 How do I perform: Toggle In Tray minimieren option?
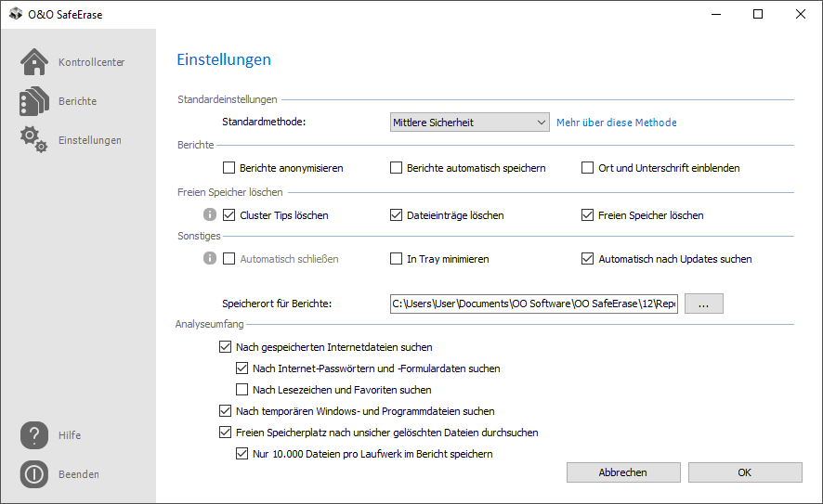[x=397, y=259]
